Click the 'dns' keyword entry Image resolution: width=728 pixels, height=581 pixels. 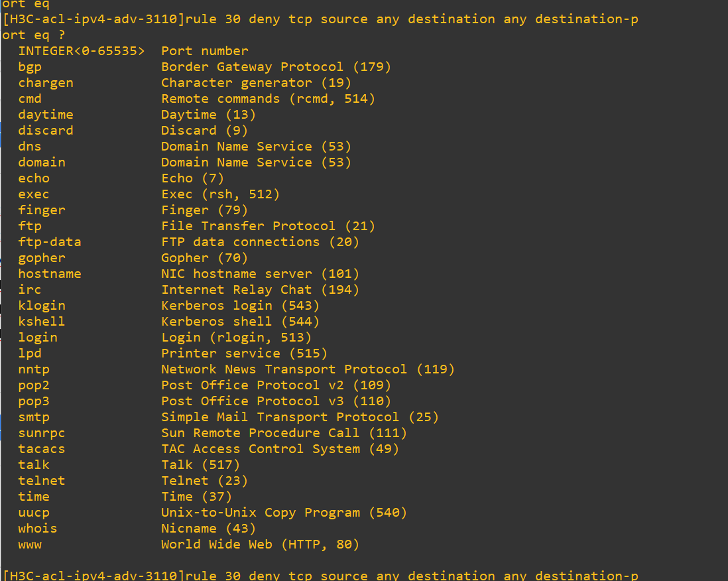[x=30, y=147]
